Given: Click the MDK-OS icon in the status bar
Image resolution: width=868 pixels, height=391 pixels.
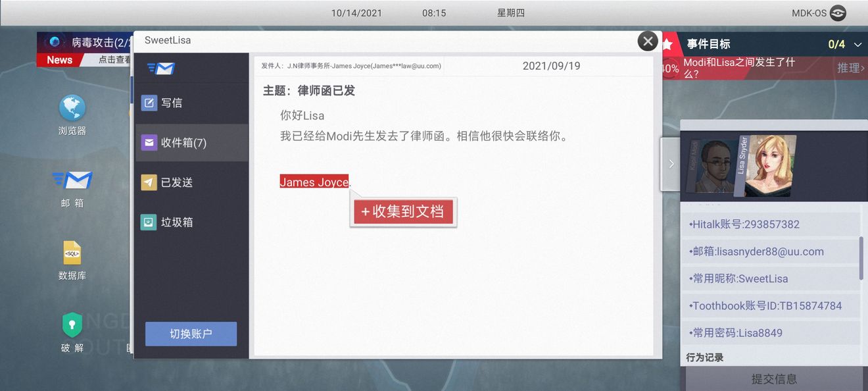Looking at the screenshot, I should click(x=836, y=12).
